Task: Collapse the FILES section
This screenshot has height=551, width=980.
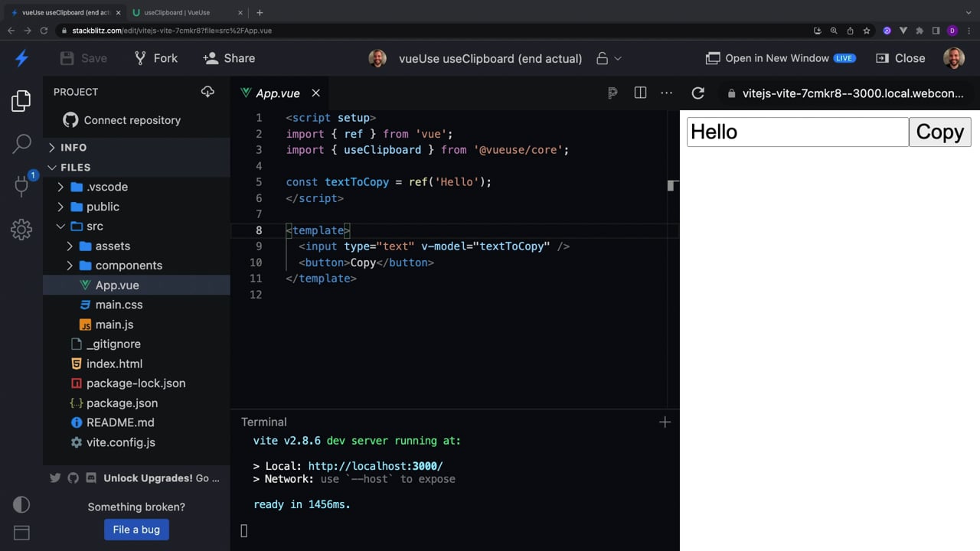Action: (136, 167)
